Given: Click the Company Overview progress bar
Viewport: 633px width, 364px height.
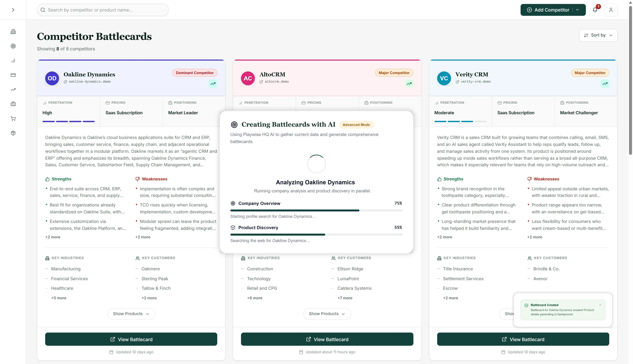Looking at the screenshot, I should point(316,211).
